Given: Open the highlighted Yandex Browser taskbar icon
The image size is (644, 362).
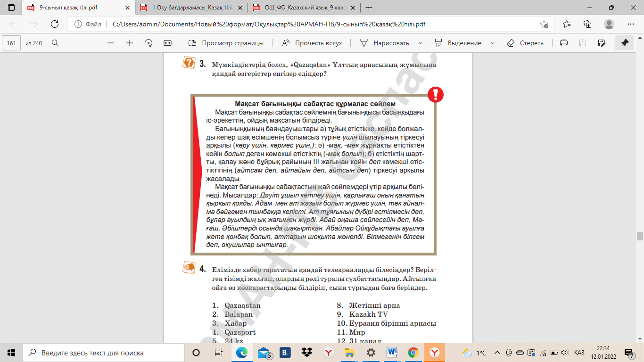Looking at the screenshot, I should click(435, 353).
